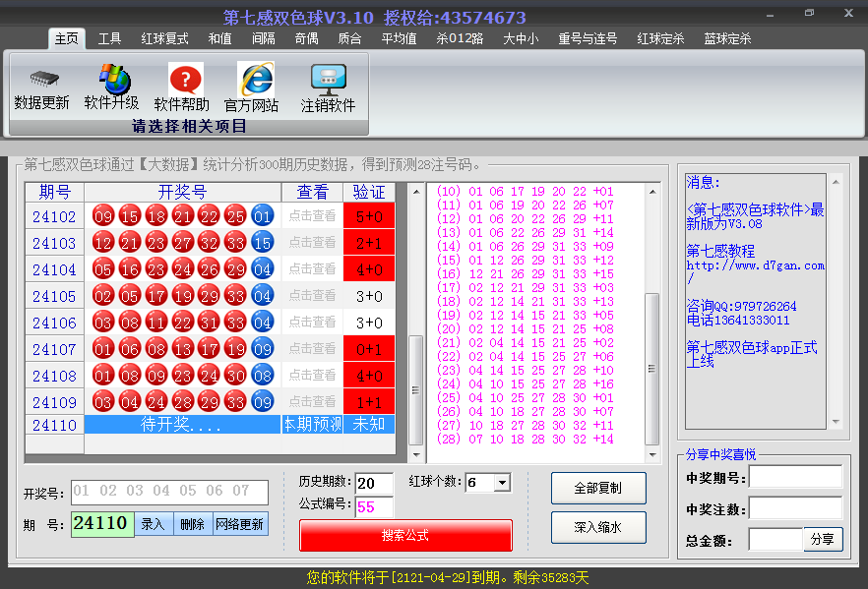Viewport: 868px width, 589px height.
Task: Open the 红球复式 tab
Action: pos(165,38)
